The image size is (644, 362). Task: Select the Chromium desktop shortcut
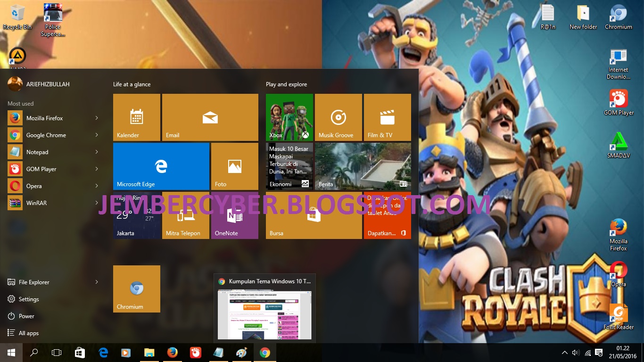point(619,17)
